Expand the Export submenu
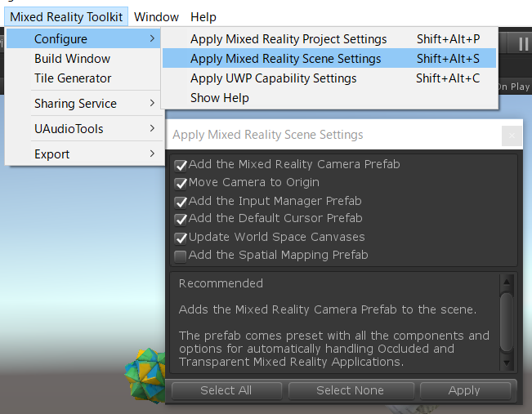The height and width of the screenshot is (414, 532). 95,154
